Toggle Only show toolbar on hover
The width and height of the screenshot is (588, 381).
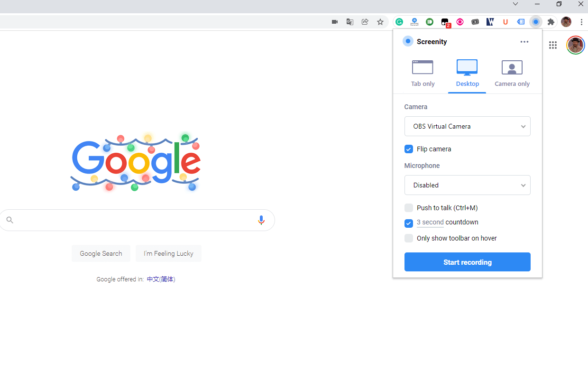tap(409, 238)
